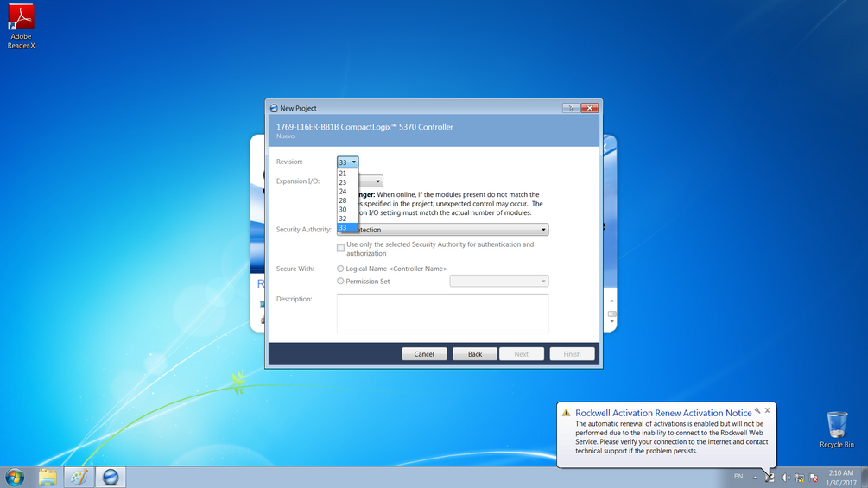Click background window's scroll down arrow
868x488 pixels.
pyautogui.click(x=611, y=321)
